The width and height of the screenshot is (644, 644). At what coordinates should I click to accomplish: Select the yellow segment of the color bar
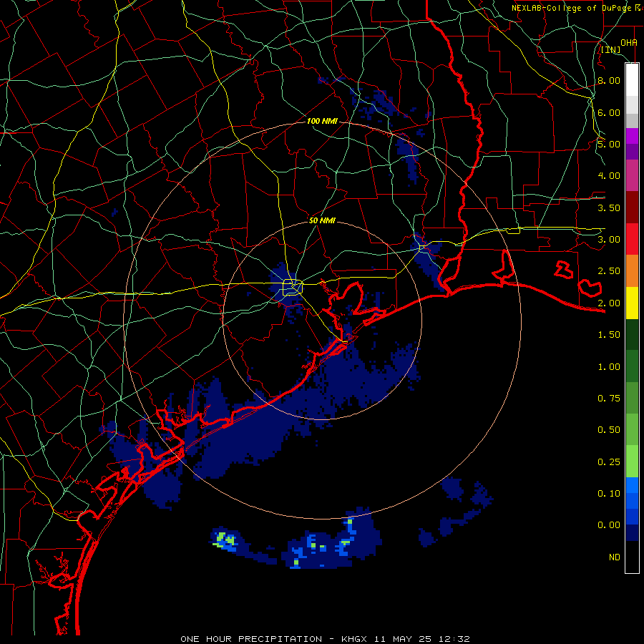[x=632, y=303]
